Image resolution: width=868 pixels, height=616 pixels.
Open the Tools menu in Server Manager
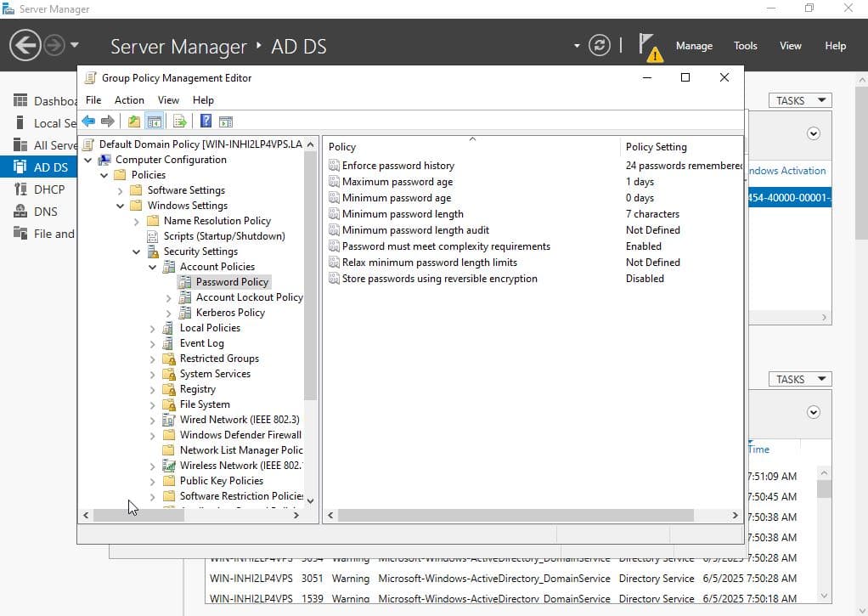pyautogui.click(x=745, y=46)
